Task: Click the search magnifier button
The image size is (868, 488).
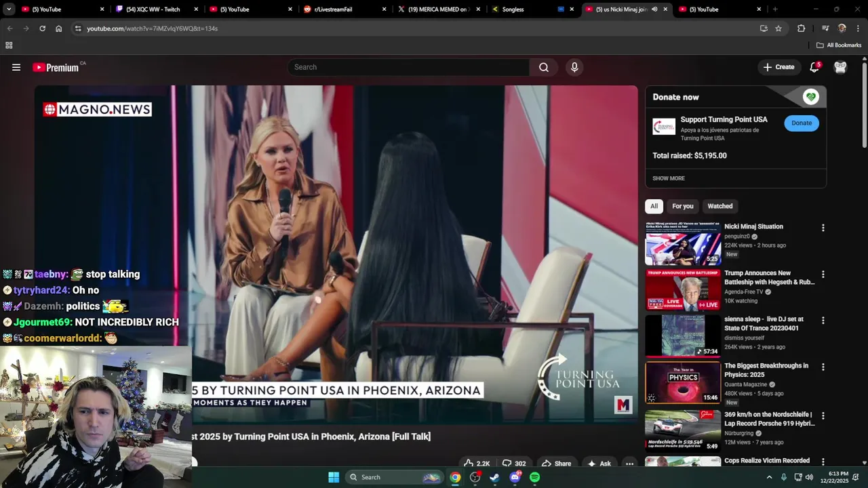Action: 544,67
